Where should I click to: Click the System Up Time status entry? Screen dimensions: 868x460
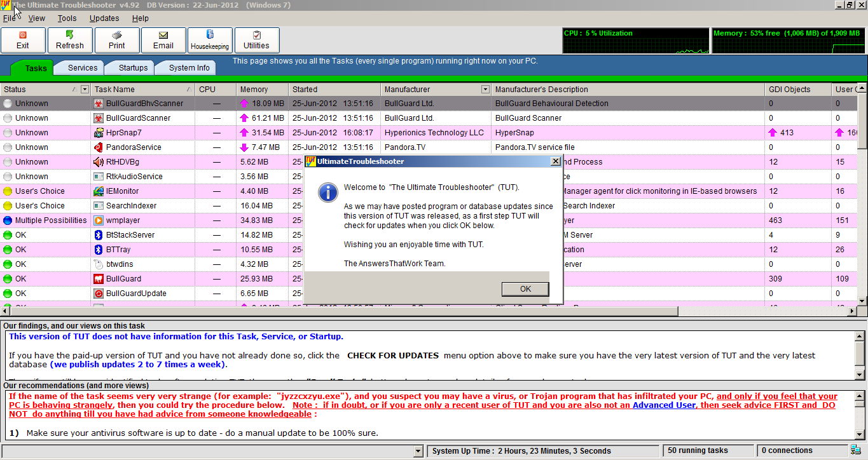543,451
